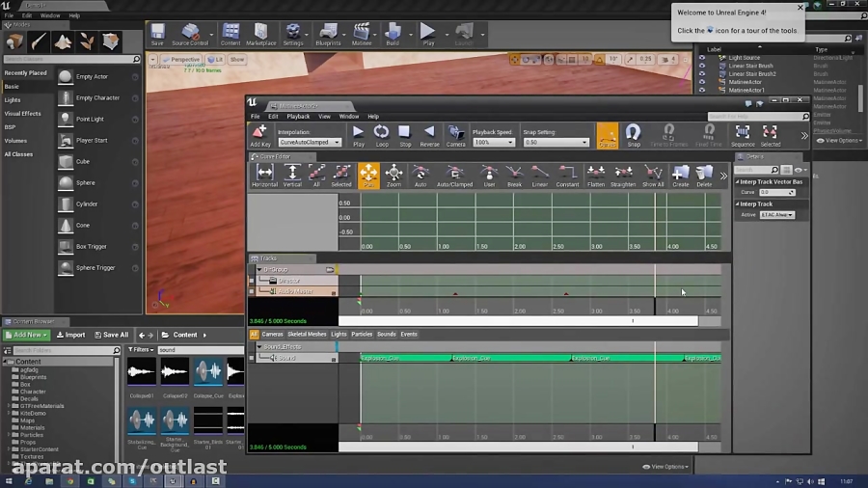Open the Matinee View menu
The width and height of the screenshot is (868, 488).
324,117
